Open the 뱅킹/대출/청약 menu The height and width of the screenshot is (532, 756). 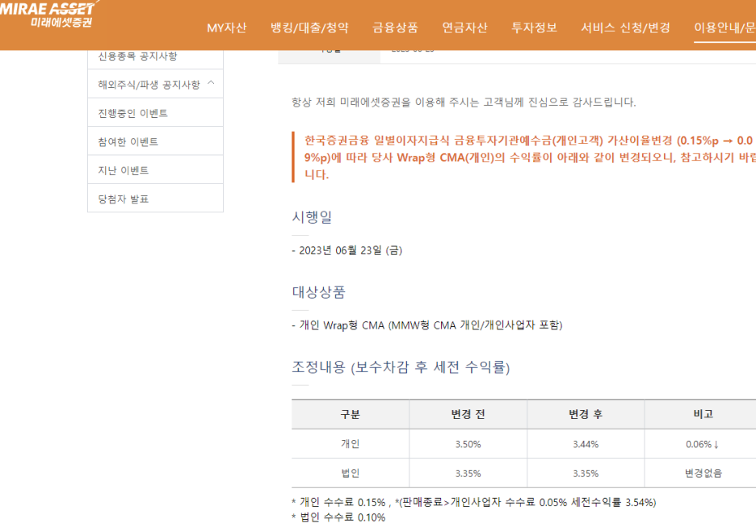(x=309, y=28)
